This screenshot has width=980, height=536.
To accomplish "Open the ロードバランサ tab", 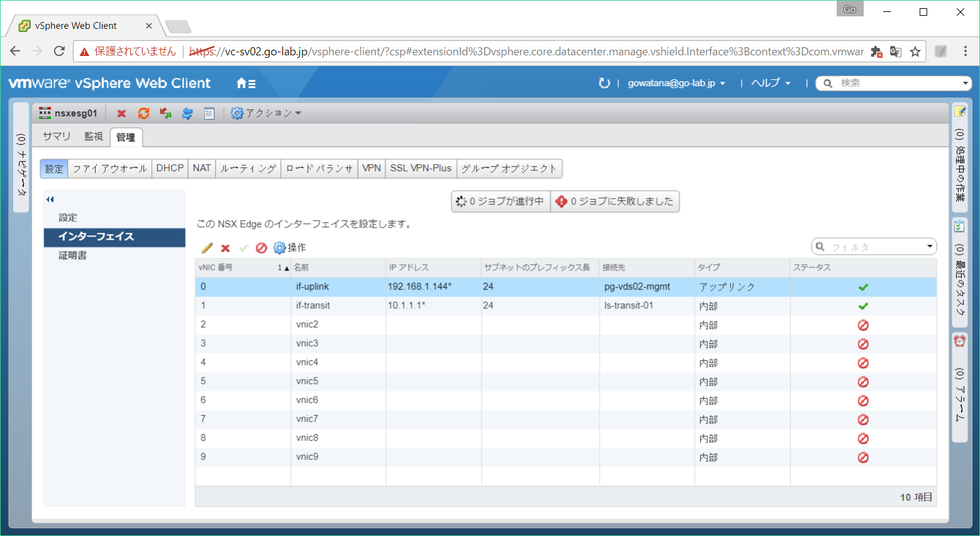I will (319, 169).
